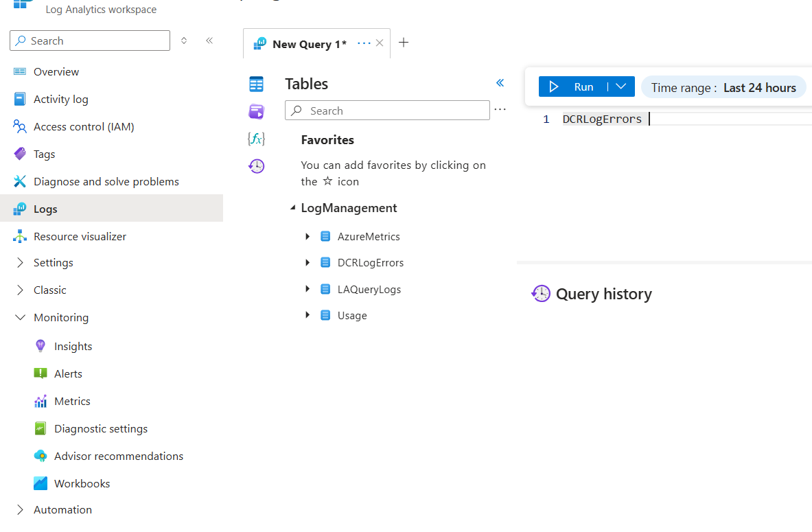Viewport: 812px width, 532px height.
Task: Click the DCRLogErrors table icon
Action: [x=325, y=263]
